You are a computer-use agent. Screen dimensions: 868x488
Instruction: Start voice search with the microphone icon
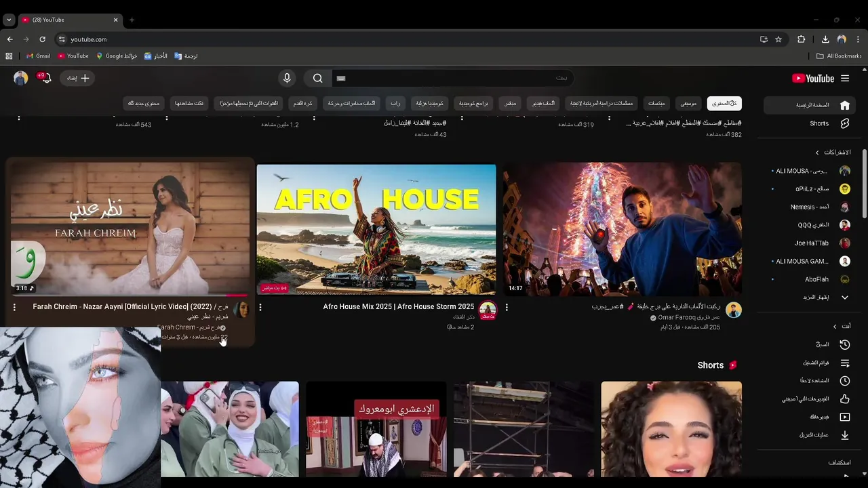click(x=287, y=78)
